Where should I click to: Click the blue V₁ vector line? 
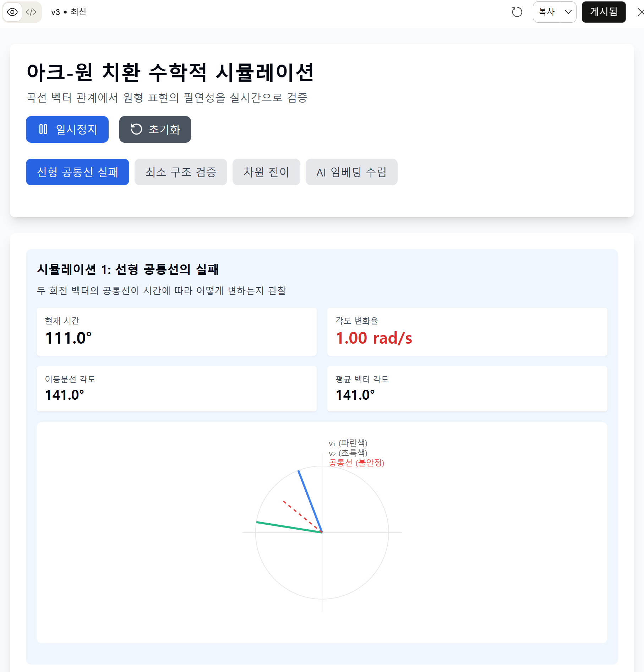[x=310, y=501]
